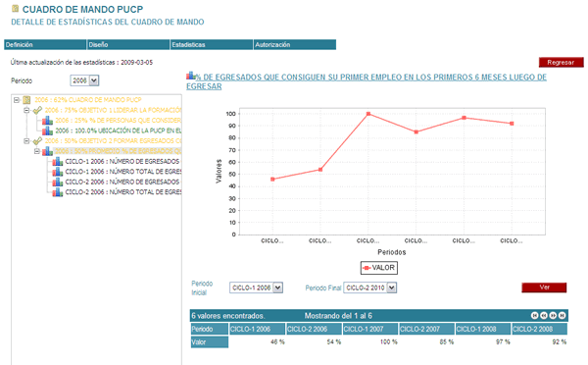Click the Cuadro de Mando PUCP title icon
The height and width of the screenshot is (365, 588).
(x=15, y=8)
